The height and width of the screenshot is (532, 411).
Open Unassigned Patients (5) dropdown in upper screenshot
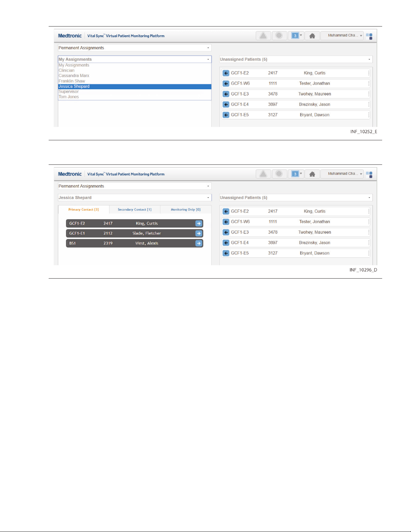(x=296, y=59)
